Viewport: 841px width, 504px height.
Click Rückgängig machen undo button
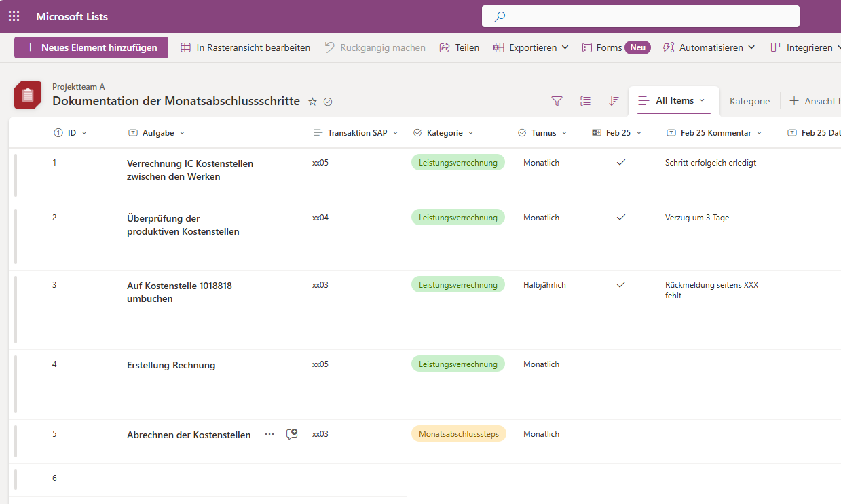tap(375, 47)
